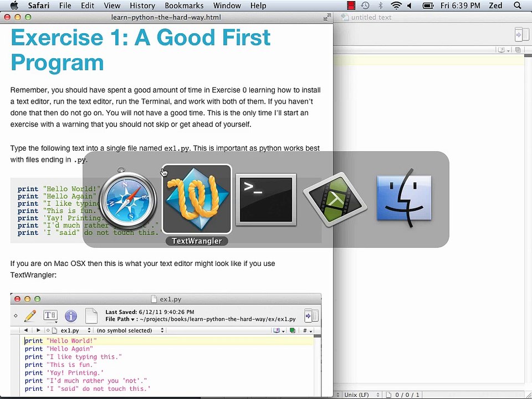Viewport: 532px width, 399px height.
Task: Open the book marker menu in ex1.py screenshot
Action: click(x=279, y=330)
